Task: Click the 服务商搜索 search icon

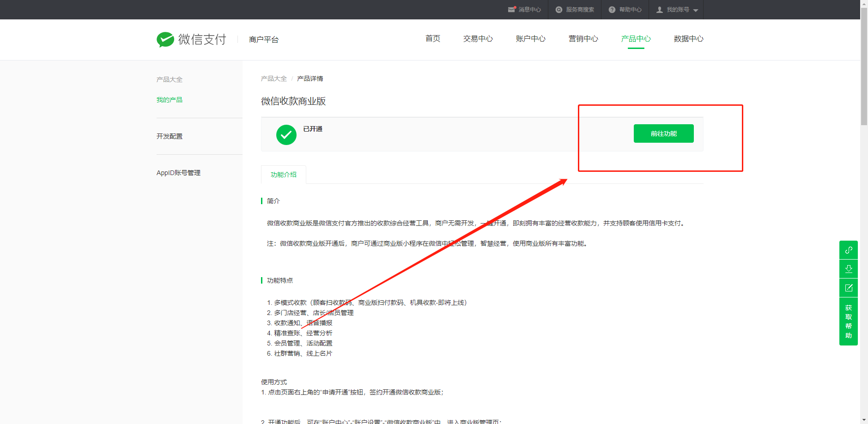Action: [x=559, y=10]
